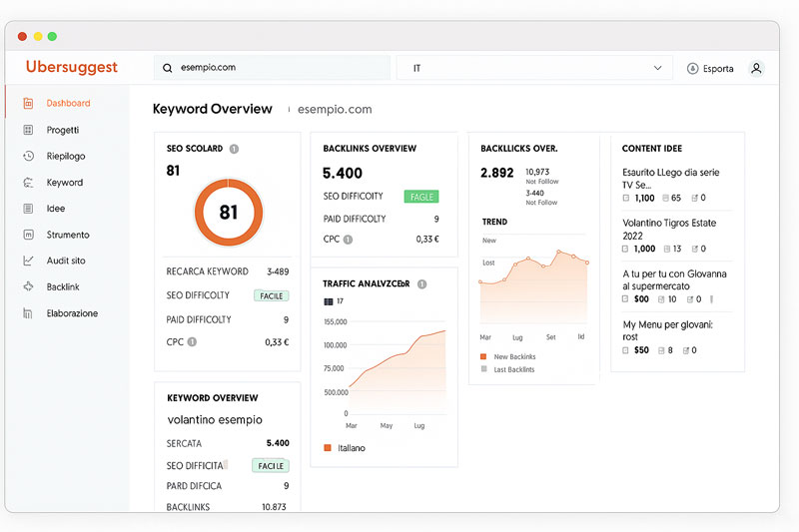799x532 pixels.
Task: Click info icon beside CPC in Backlinks Overview
Action: click(348, 240)
